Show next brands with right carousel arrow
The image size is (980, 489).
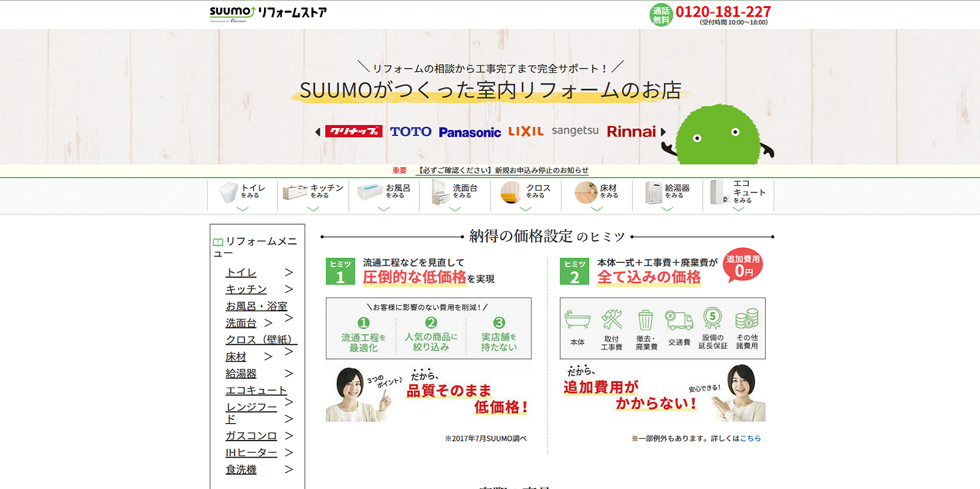coord(663,132)
